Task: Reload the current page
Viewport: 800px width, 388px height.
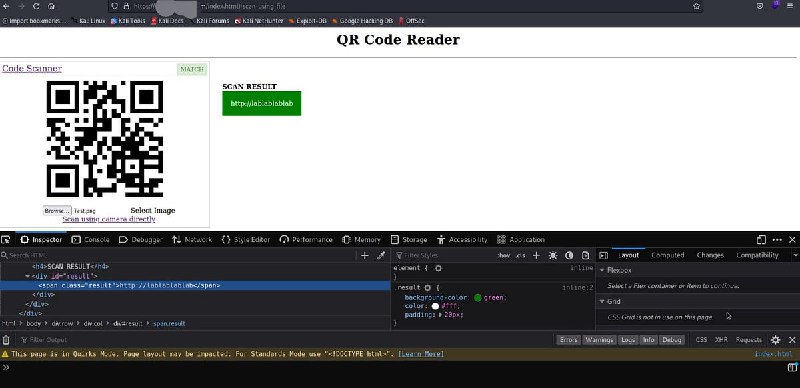Action: [x=36, y=6]
